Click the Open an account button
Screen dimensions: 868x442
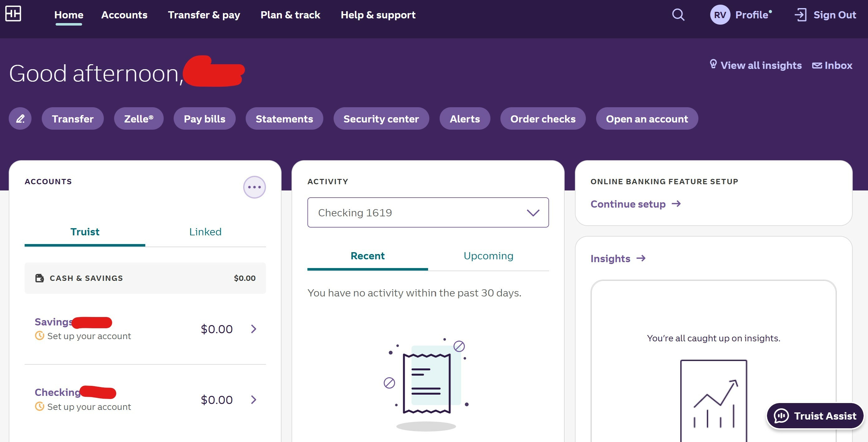click(647, 118)
